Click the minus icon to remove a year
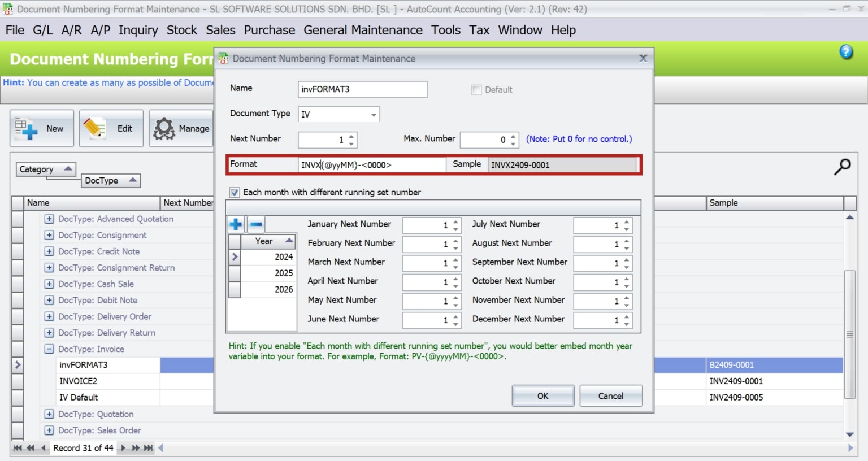This screenshot has width=868, height=461. pos(256,224)
